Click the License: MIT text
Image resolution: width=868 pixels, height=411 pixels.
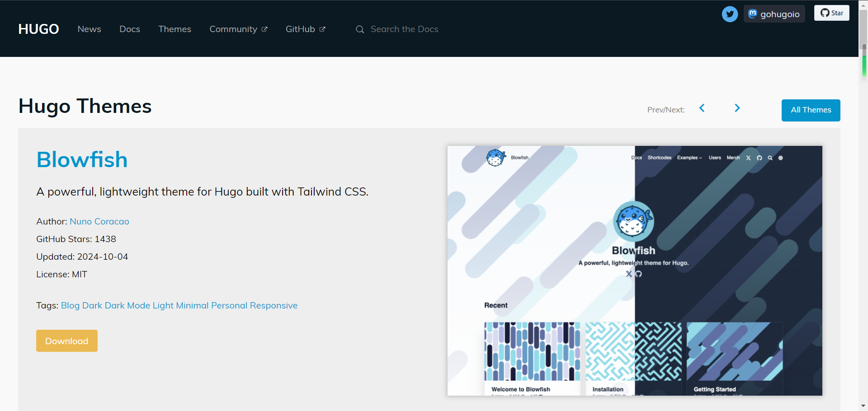(61, 274)
